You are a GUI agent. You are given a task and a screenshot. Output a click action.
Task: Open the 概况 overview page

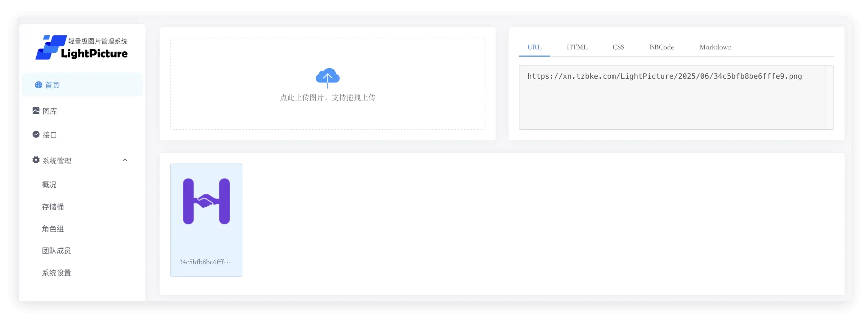pyautogui.click(x=49, y=185)
